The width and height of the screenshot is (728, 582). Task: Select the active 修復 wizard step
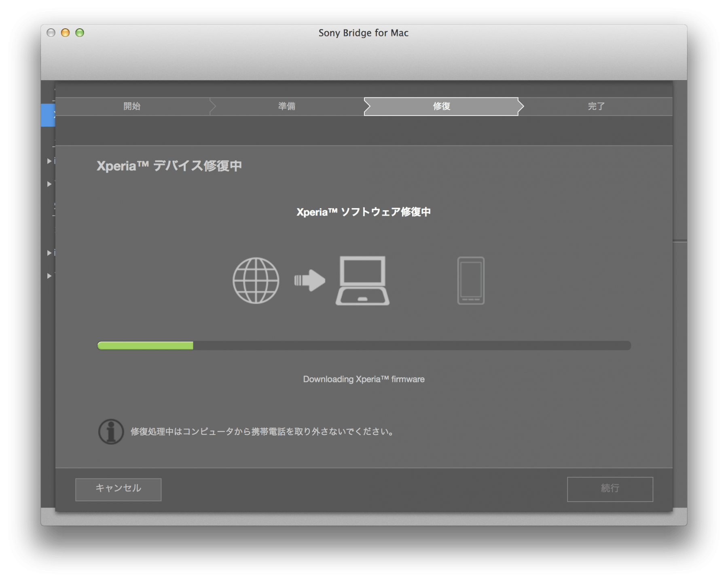[441, 106]
